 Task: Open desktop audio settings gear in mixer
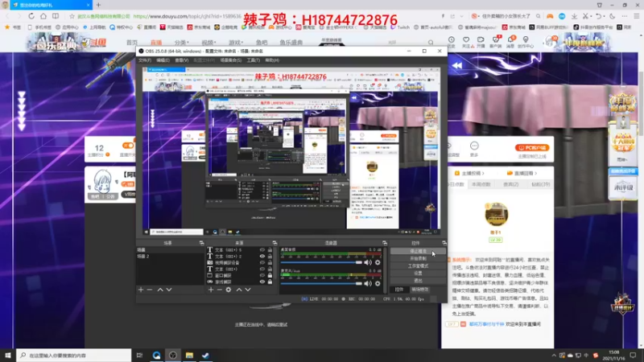[378, 262]
